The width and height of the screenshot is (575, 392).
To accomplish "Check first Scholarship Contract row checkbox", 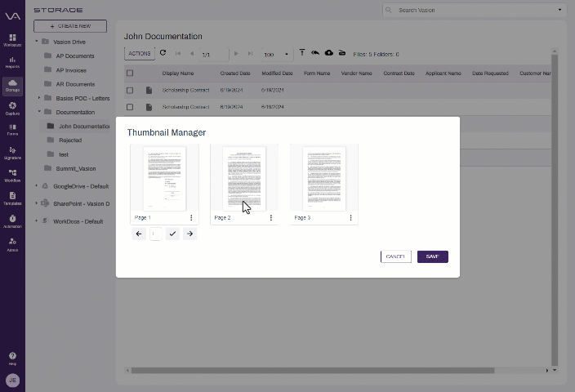I will (x=130, y=90).
